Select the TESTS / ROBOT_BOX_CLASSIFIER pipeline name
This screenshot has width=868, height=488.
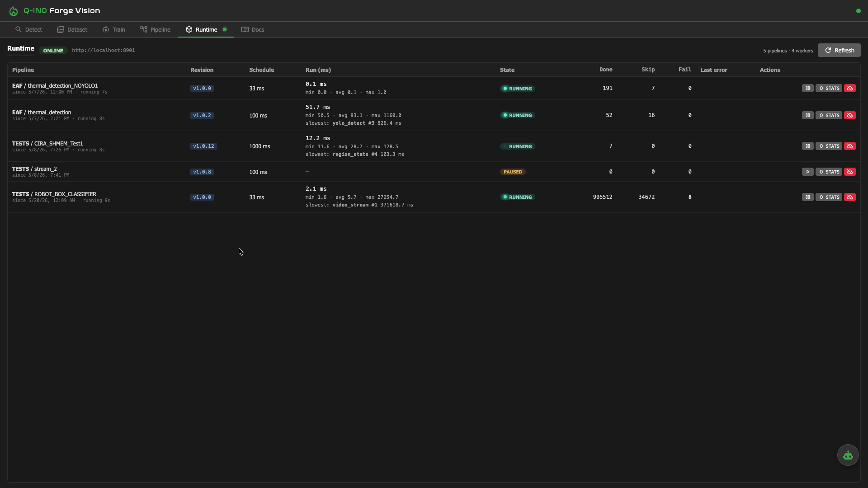(54, 194)
